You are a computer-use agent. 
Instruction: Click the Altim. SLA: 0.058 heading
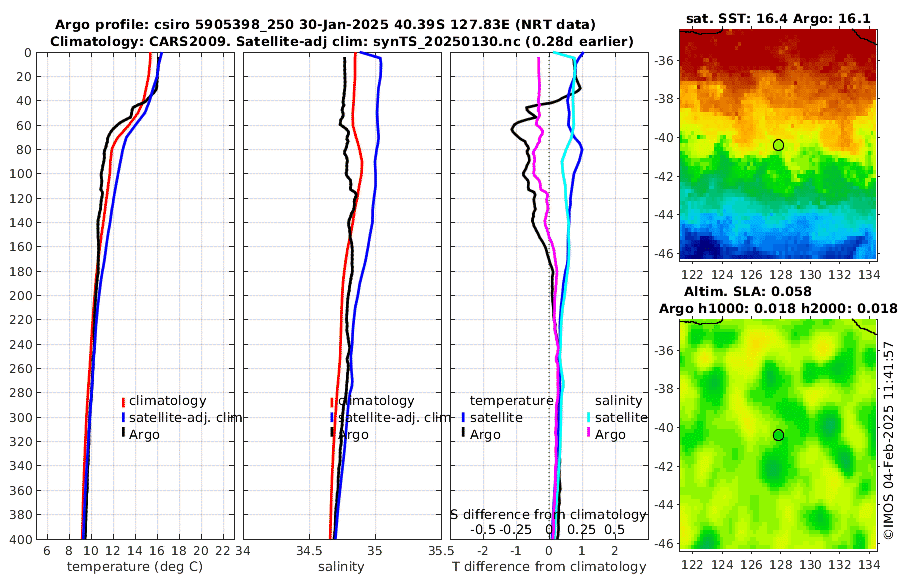coord(747,291)
